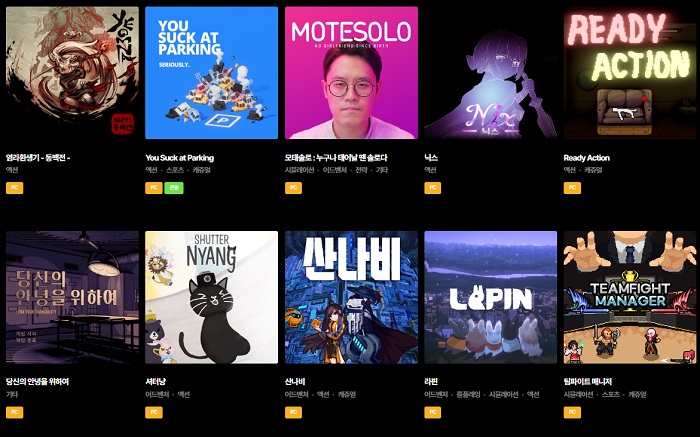Select the Nix purple silhouette cover image
700x437 pixels.
(491, 73)
